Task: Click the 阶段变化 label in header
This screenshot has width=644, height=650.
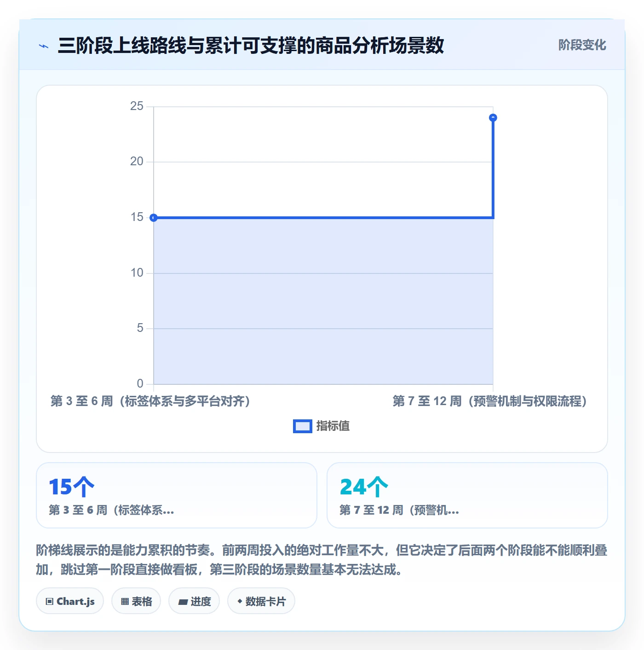Action: point(582,45)
